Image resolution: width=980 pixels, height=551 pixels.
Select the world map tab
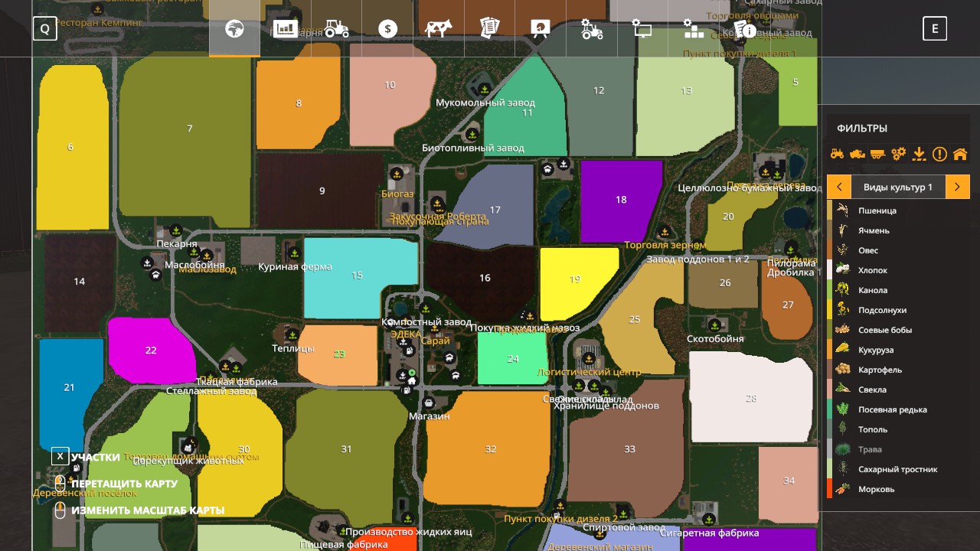pos(234,30)
